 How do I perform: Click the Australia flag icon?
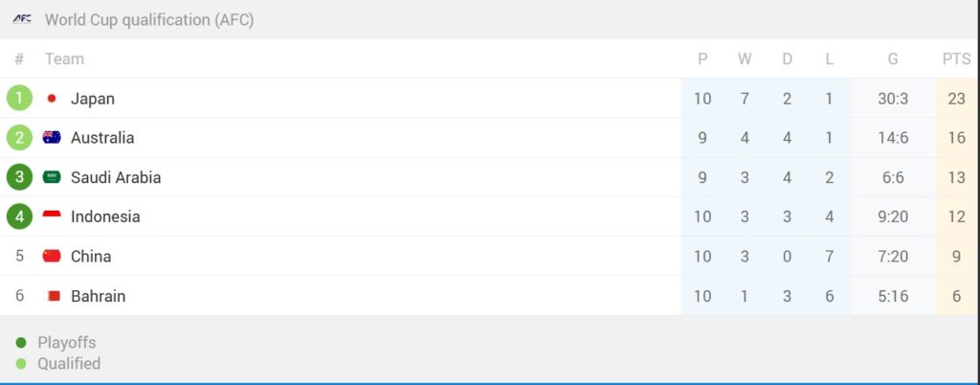click(x=52, y=138)
